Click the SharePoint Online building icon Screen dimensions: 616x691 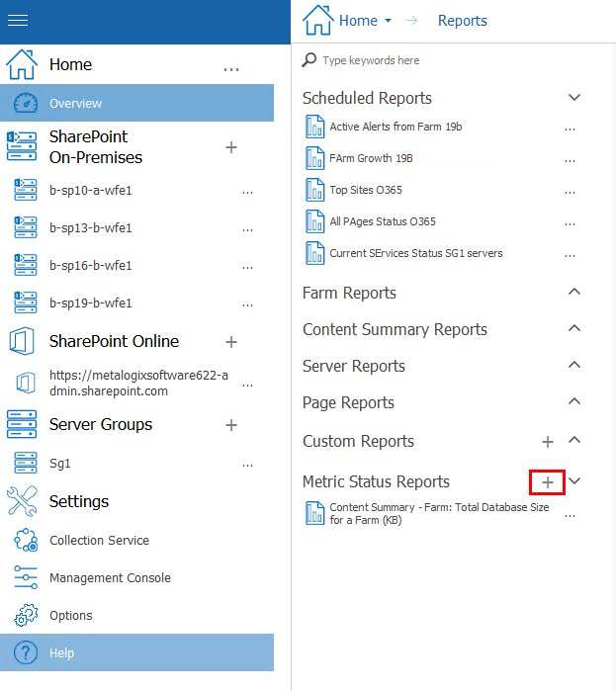click(22, 341)
